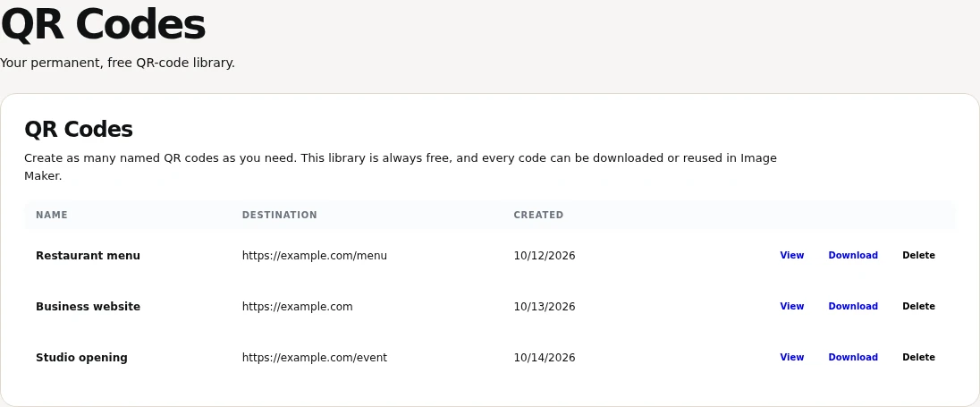Download the Restaurant menu QR code

click(853, 255)
